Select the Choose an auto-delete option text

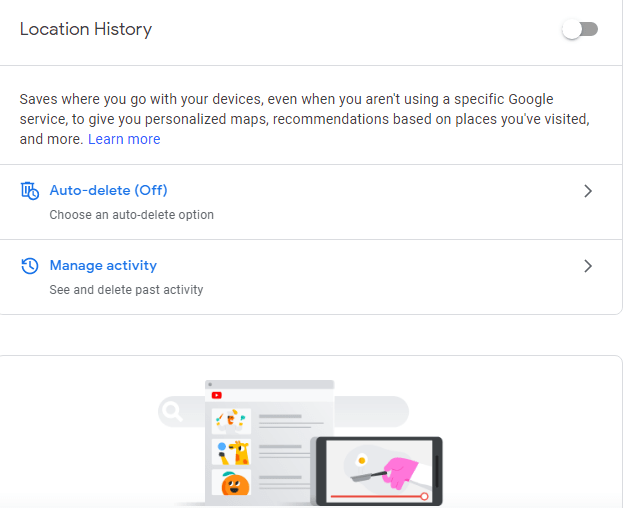pyautogui.click(x=132, y=215)
